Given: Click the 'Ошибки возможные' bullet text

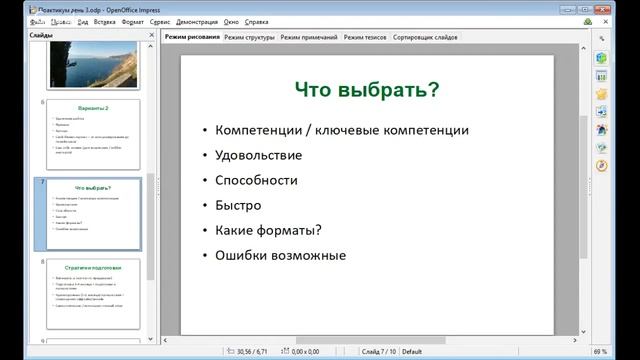Looking at the screenshot, I should coord(280,256).
